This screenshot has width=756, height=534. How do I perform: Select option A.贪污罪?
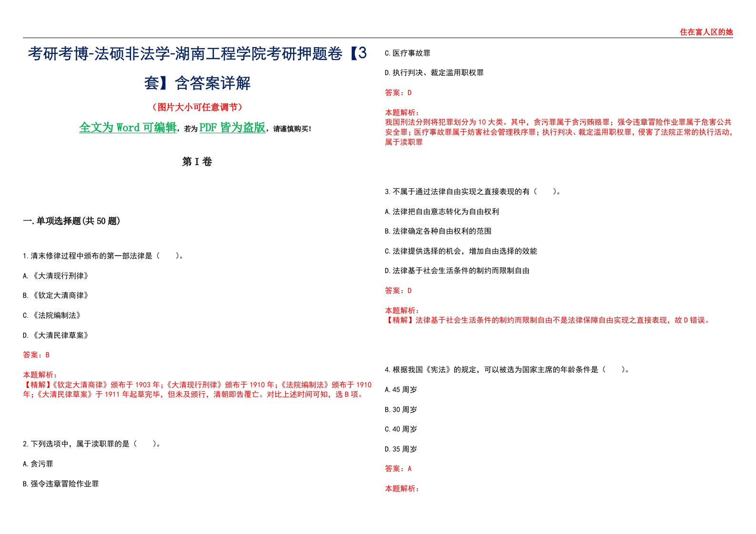(x=38, y=464)
